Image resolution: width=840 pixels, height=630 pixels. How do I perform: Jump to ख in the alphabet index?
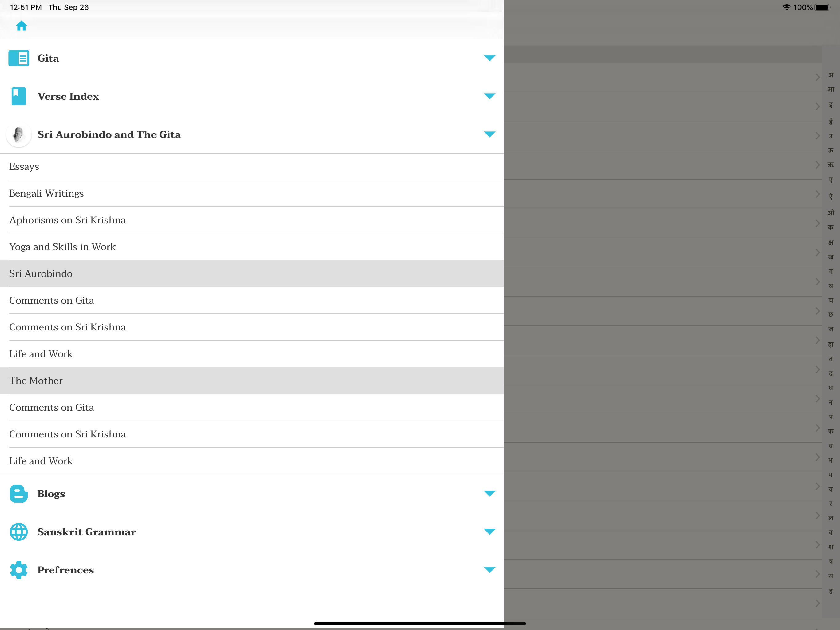(x=831, y=257)
